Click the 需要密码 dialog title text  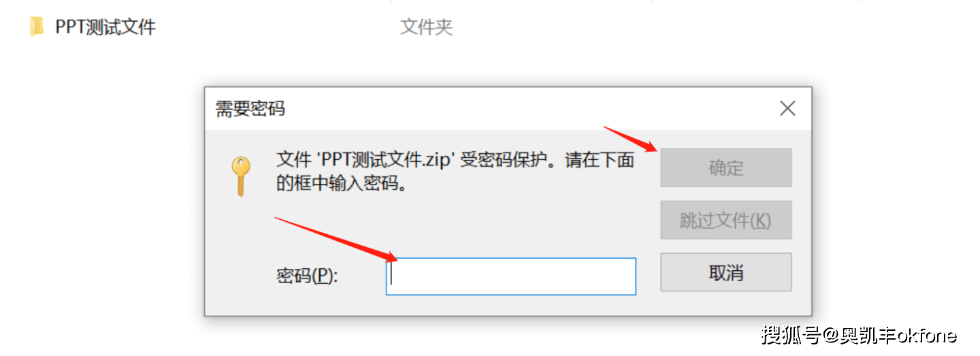(250, 109)
